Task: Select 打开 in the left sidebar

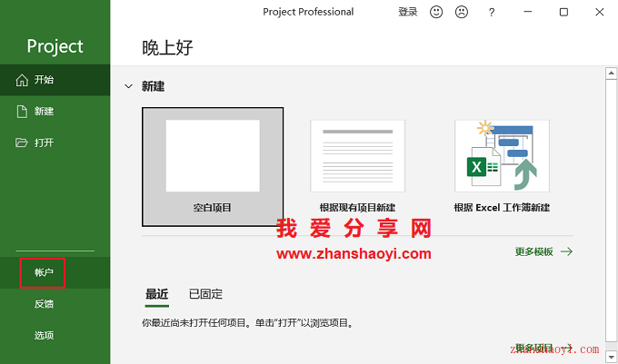Action: (x=55, y=143)
